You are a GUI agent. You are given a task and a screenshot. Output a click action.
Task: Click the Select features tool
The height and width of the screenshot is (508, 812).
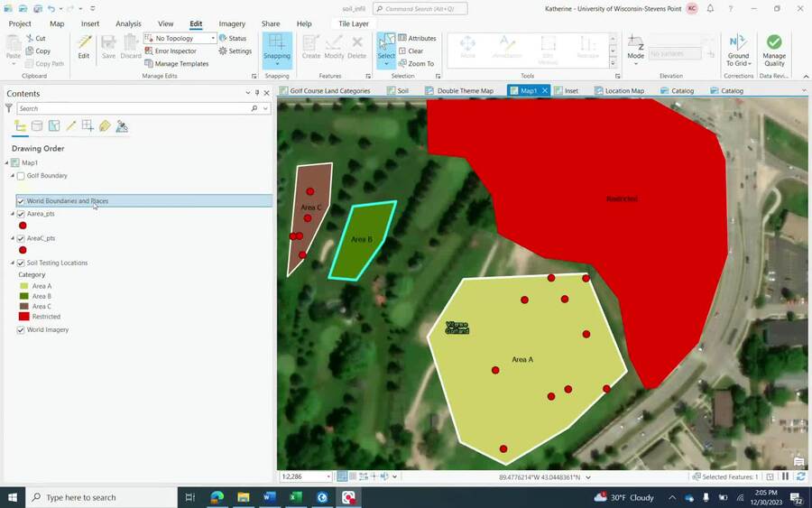click(x=386, y=47)
